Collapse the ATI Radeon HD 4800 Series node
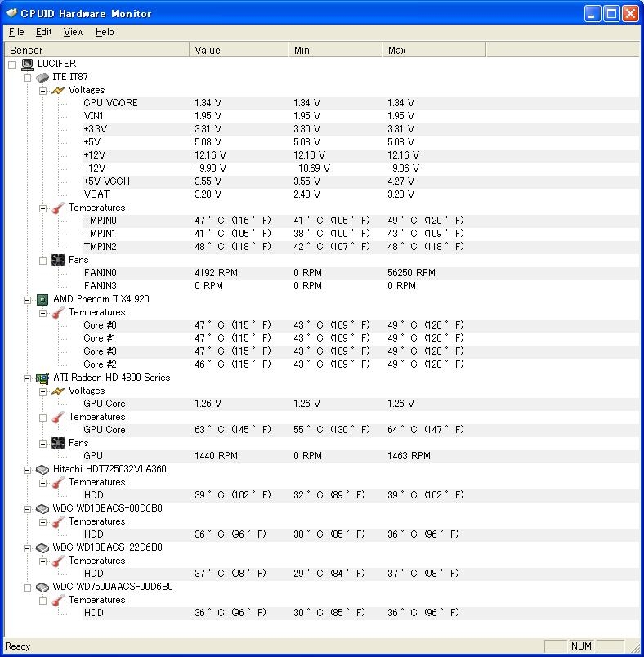 [x=27, y=378]
